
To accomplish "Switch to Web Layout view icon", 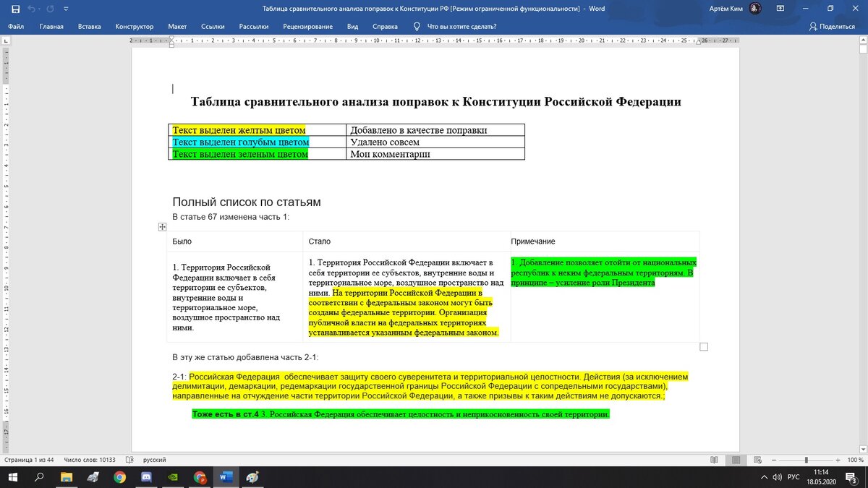I will pos(757,460).
